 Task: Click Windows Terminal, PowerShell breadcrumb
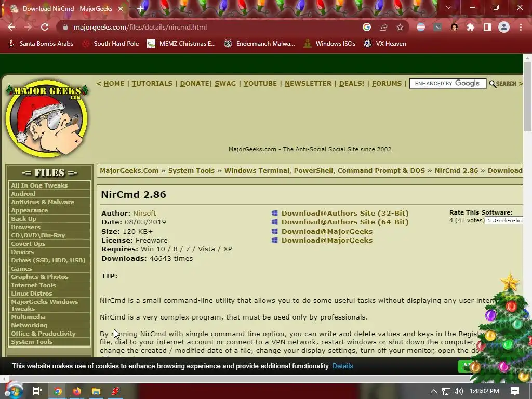coord(325,170)
